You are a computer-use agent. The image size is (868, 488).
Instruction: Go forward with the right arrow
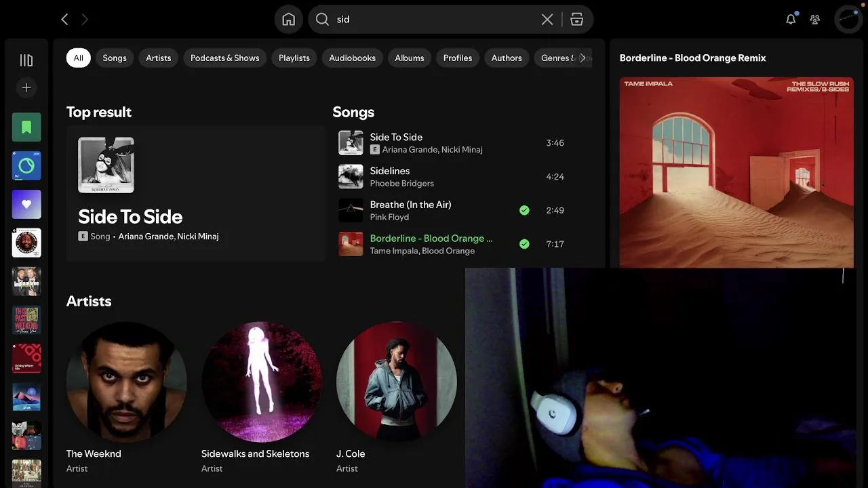pos(85,20)
